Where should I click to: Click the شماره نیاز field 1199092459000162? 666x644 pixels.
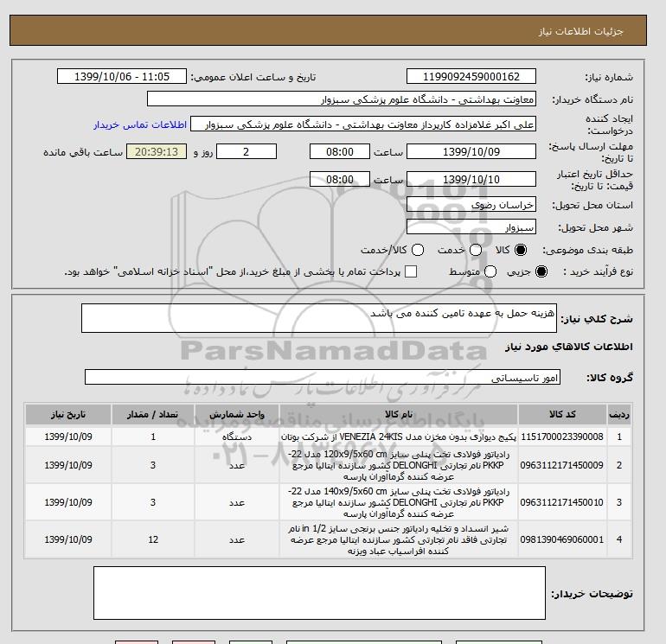point(471,76)
